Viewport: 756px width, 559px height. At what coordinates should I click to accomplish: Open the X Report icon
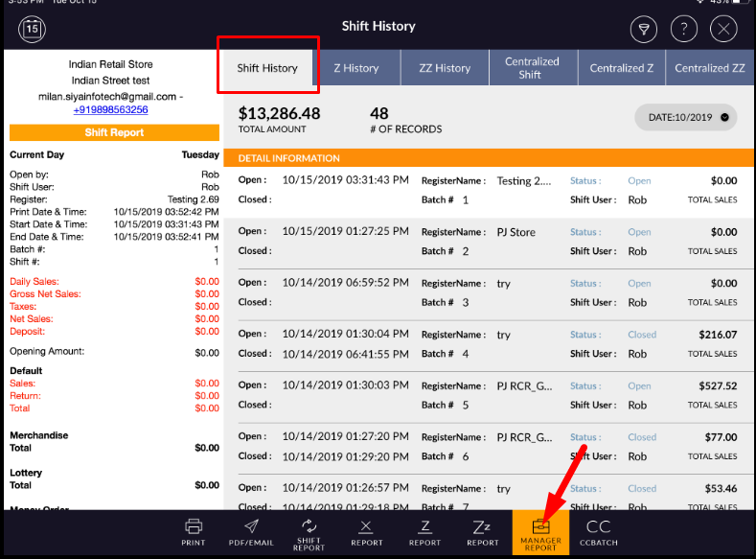point(366,532)
